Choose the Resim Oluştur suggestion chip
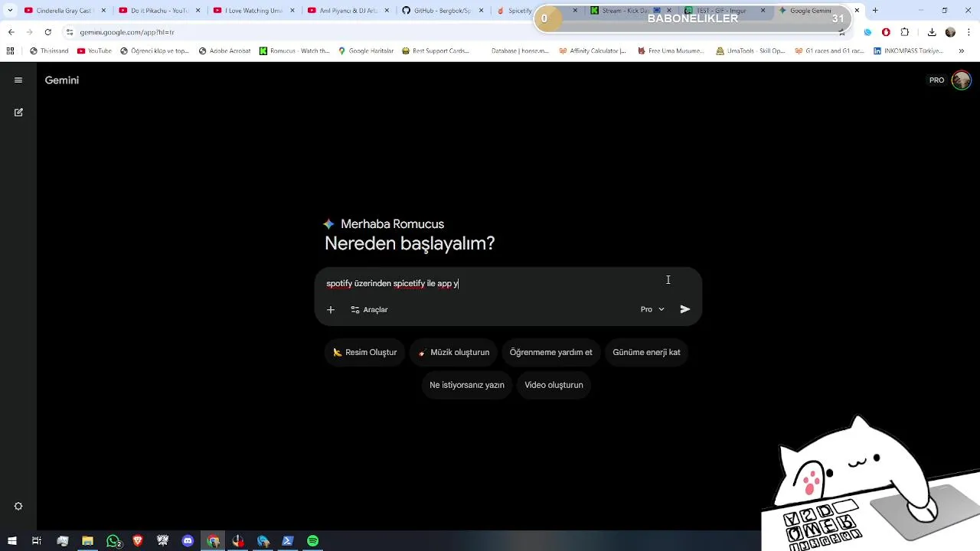980x551 pixels. tap(364, 352)
